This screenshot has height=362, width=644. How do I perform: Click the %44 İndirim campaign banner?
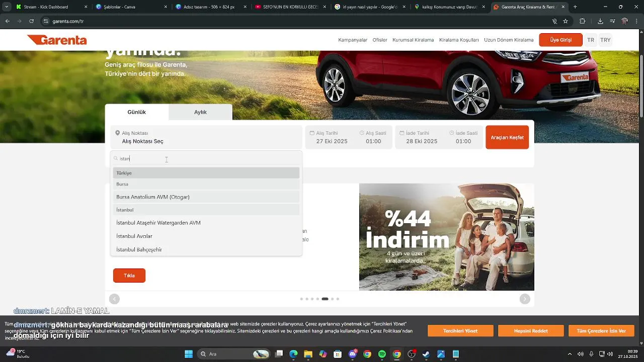click(447, 237)
